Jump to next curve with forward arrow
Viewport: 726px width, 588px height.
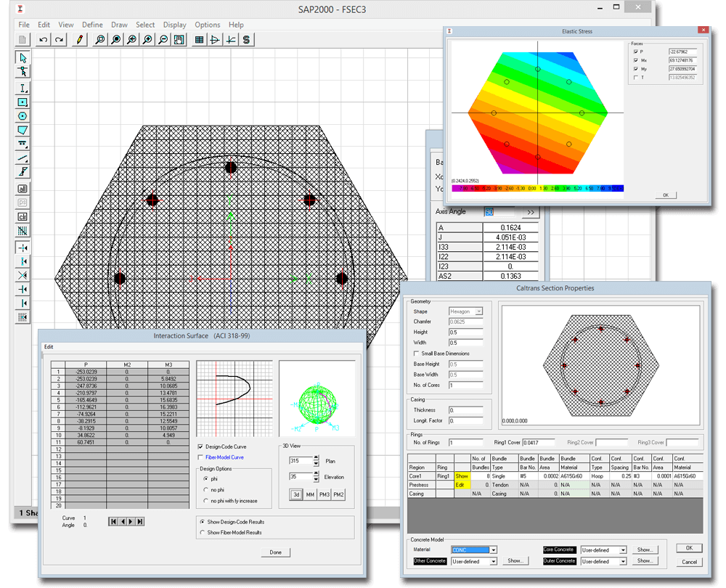pyautogui.click(x=131, y=522)
